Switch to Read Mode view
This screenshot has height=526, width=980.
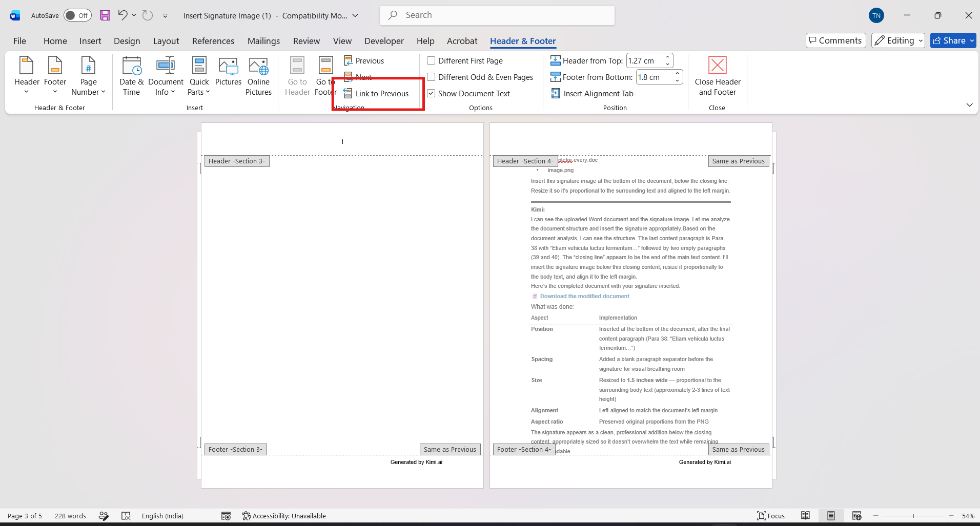point(805,516)
